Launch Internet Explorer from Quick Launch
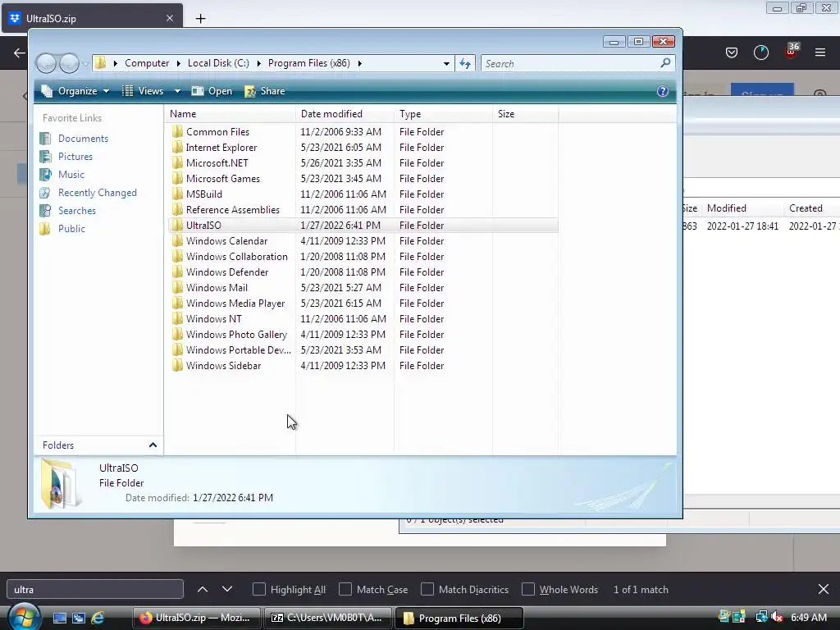The height and width of the screenshot is (630, 840). [98, 618]
